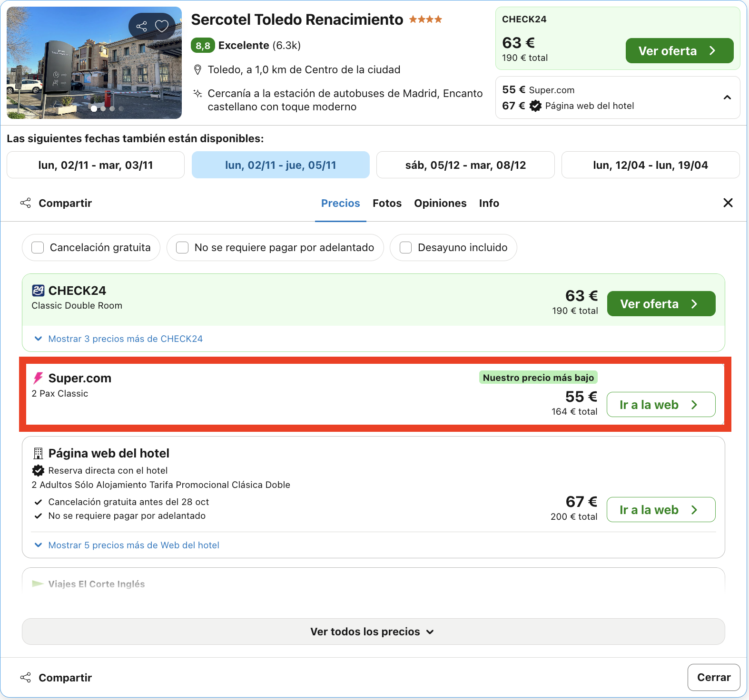Viewport: 749px width, 700px height.
Task: Close the price panel with X icon
Action: [728, 203]
